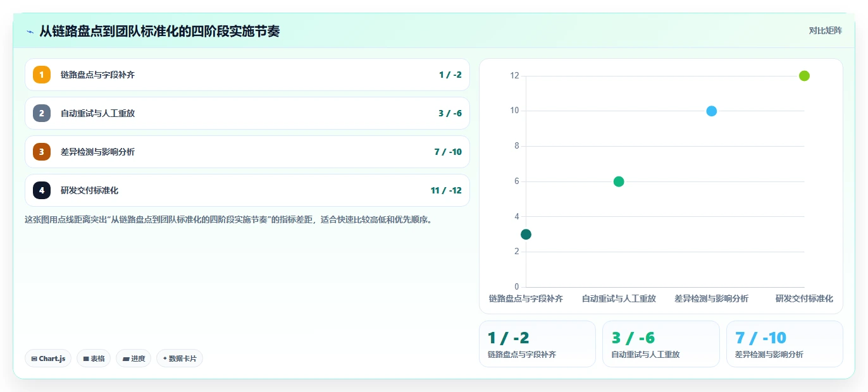868x392 pixels.
Task: Click x-axis label 自动重试与人工重放
Action: 619,298
